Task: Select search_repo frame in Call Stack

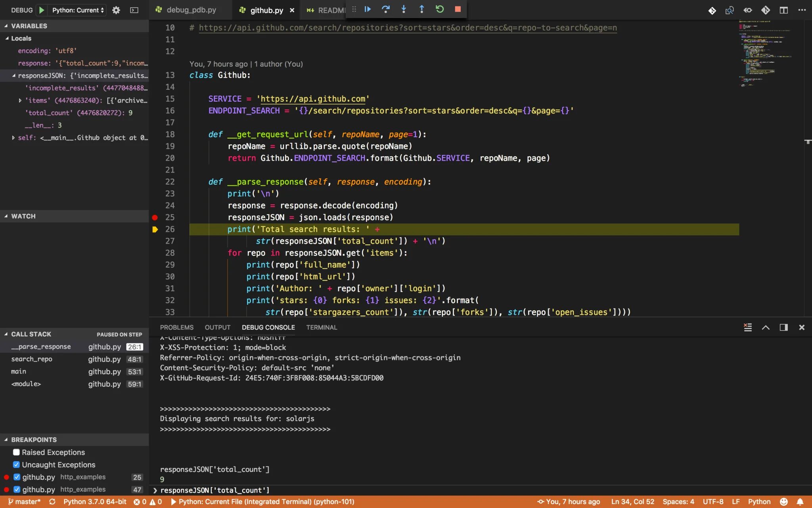Action: (x=32, y=359)
